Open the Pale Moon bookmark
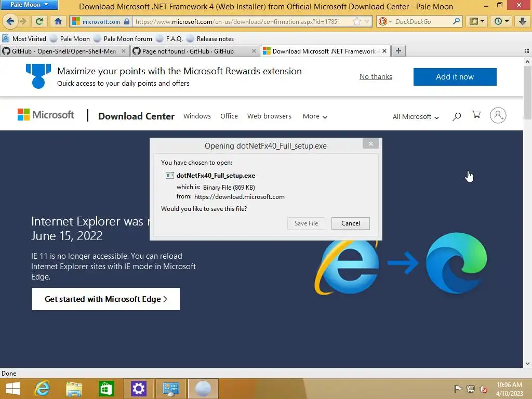The height and width of the screenshot is (399, 532). coord(70,38)
